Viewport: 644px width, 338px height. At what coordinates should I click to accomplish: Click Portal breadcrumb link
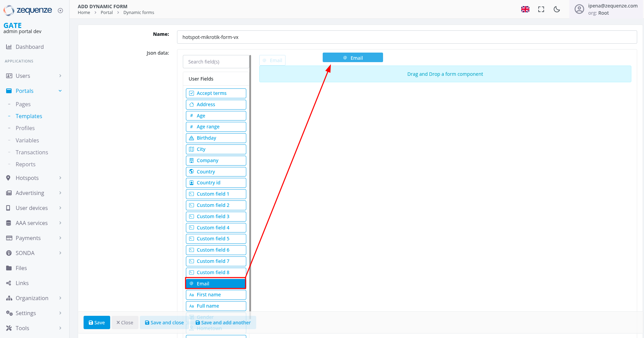106,13
